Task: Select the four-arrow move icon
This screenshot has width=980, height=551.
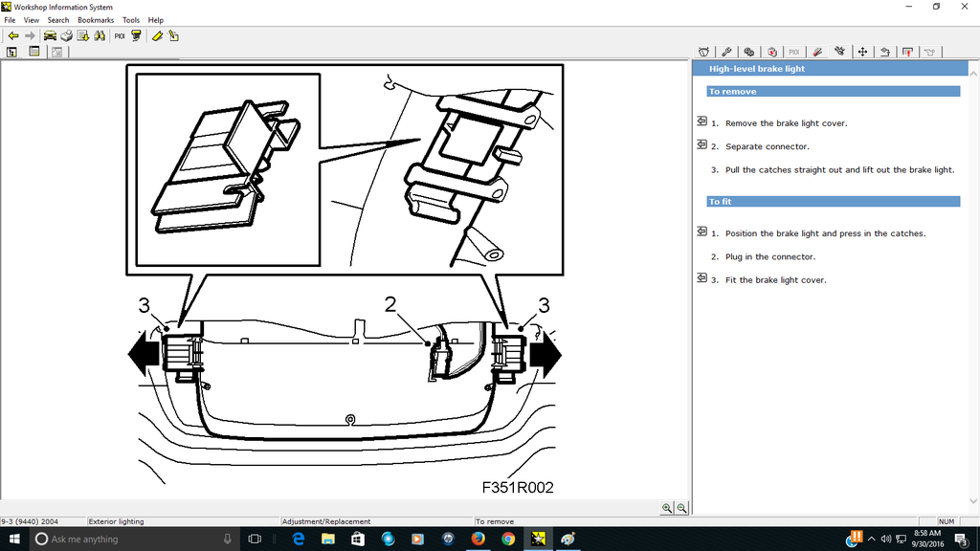Action: pyautogui.click(x=862, y=52)
